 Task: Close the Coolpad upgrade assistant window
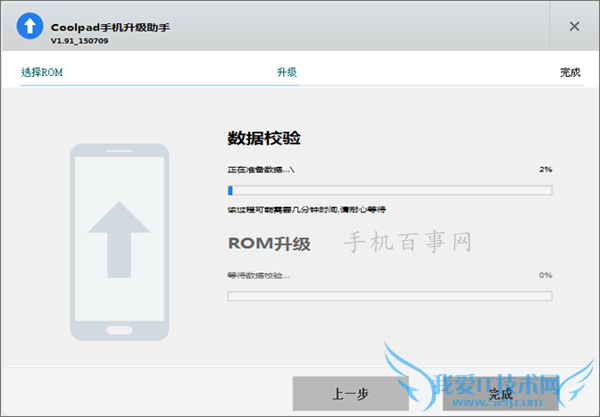point(574,26)
